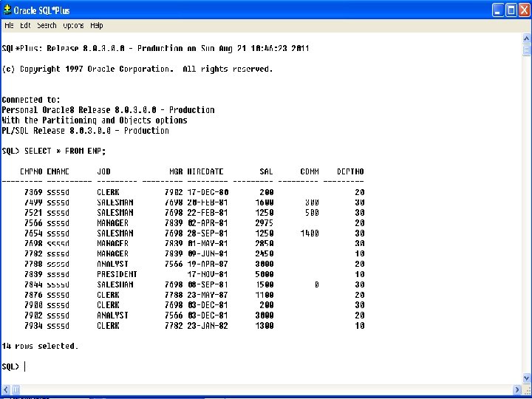Click the vertical scrollbar up arrow

526,38
